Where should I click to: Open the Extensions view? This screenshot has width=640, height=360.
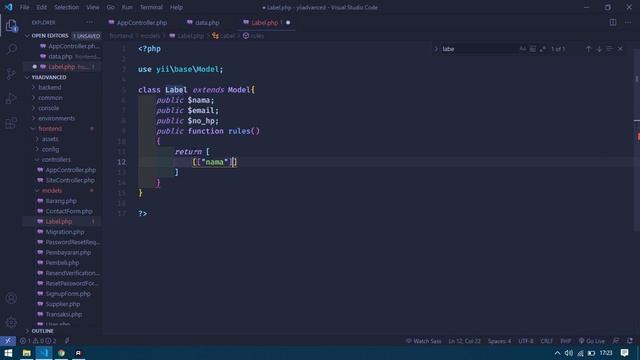tap(11, 123)
